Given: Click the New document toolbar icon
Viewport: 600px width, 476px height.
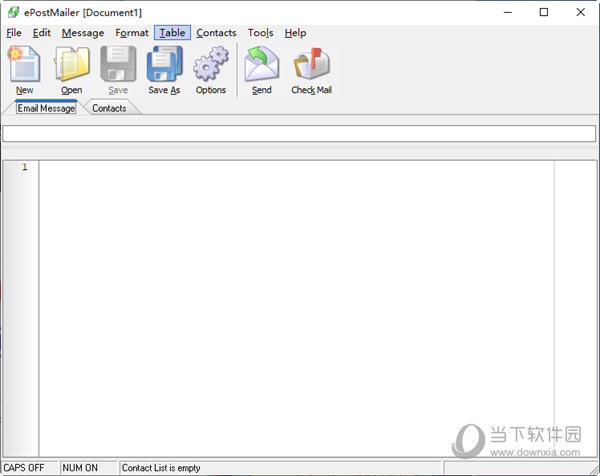Looking at the screenshot, I should pyautogui.click(x=24, y=67).
